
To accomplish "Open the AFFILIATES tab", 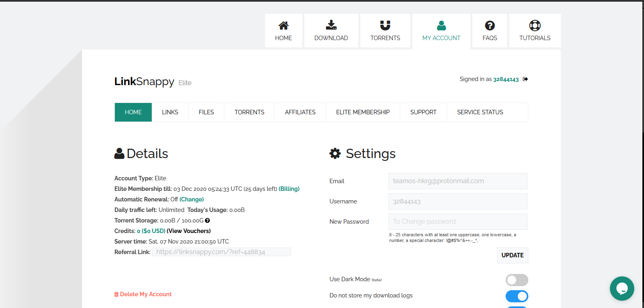I will click(300, 112).
